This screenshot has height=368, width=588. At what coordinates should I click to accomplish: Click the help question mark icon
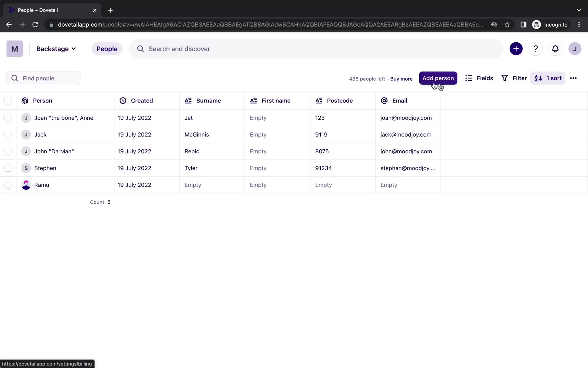[536, 49]
